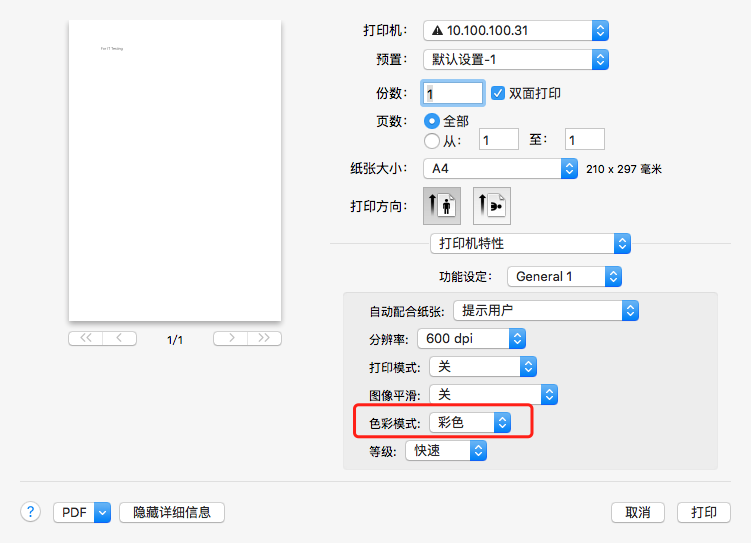Open the 预置 presets dropdown
This screenshot has width=751, height=543.
tap(516, 60)
